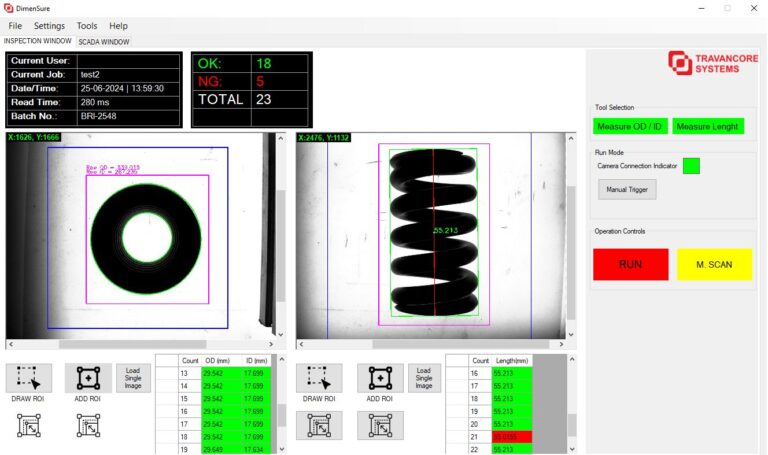Image resolution: width=768 pixels, height=455 pixels.
Task: Click Load Single Image for ring view
Action: click(133, 378)
